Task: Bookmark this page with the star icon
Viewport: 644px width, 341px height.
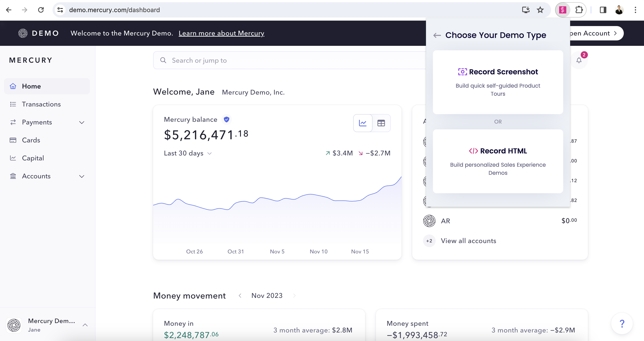Action: coord(540,10)
